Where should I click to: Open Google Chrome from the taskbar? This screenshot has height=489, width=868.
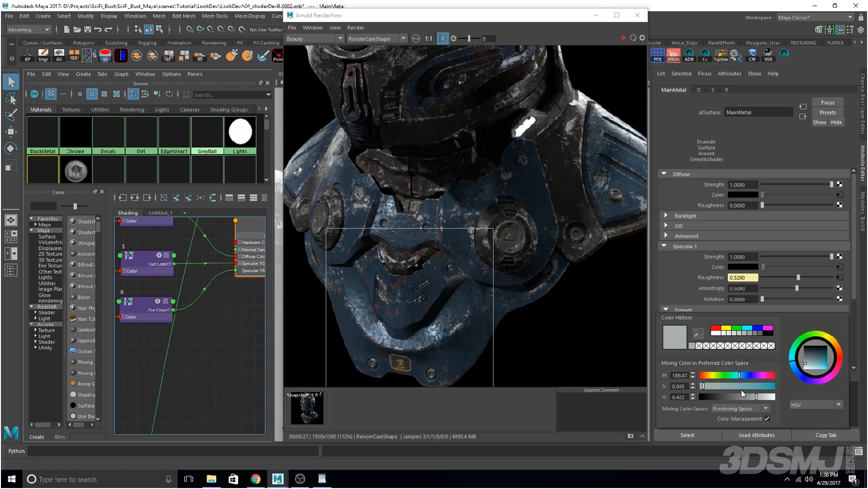(256, 479)
